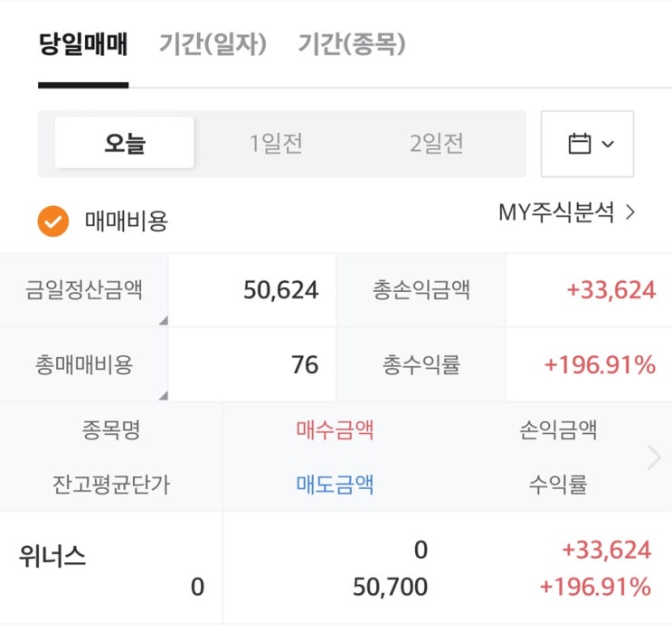672x631 pixels.
Task: Tap the 잔고평균단가 column header
Action: (x=110, y=485)
